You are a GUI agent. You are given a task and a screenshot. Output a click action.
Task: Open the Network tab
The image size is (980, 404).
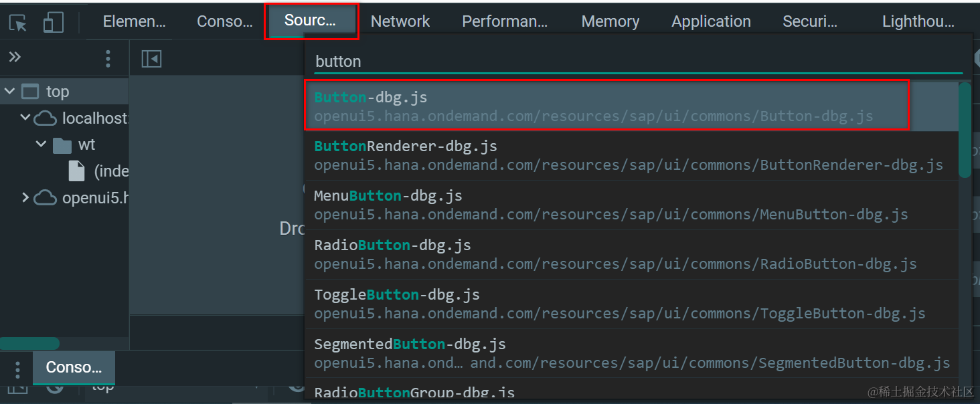coord(400,21)
